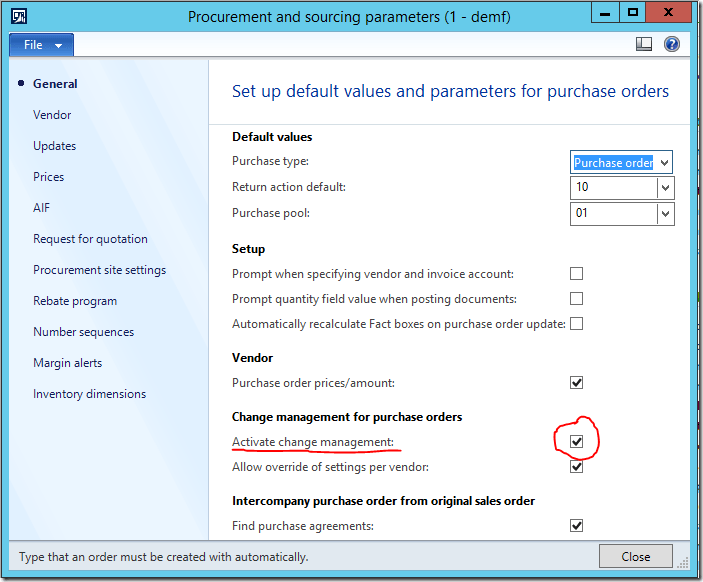Open the Number sequences section
The width and height of the screenshot is (703, 582).
point(83,332)
